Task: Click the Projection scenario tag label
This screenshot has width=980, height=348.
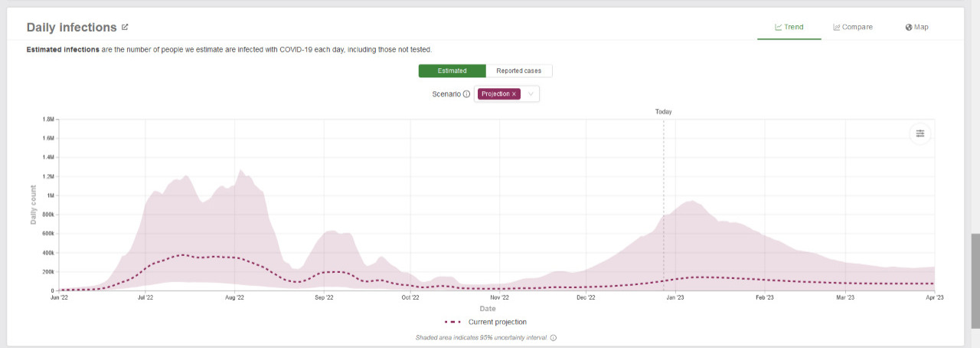Action: 495,94
